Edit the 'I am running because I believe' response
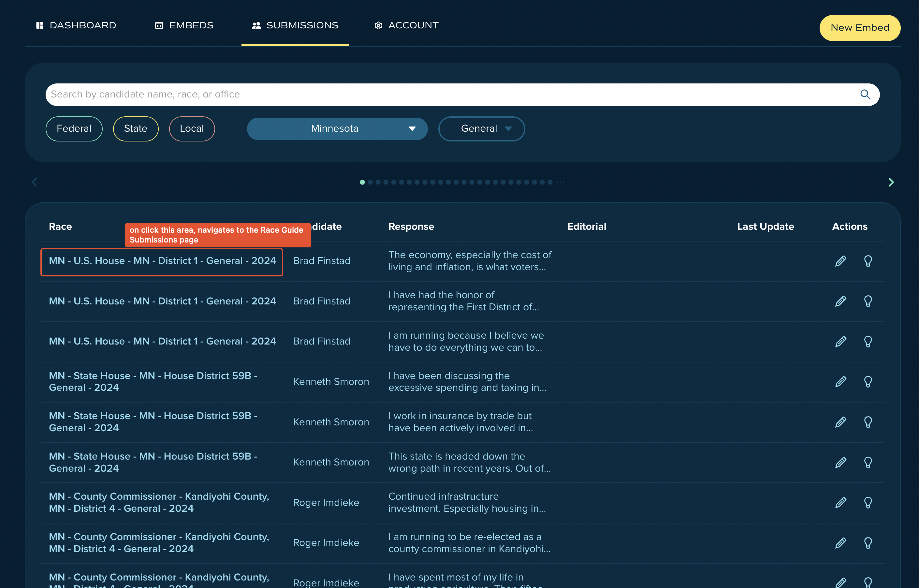The width and height of the screenshot is (919, 588). [x=841, y=341]
